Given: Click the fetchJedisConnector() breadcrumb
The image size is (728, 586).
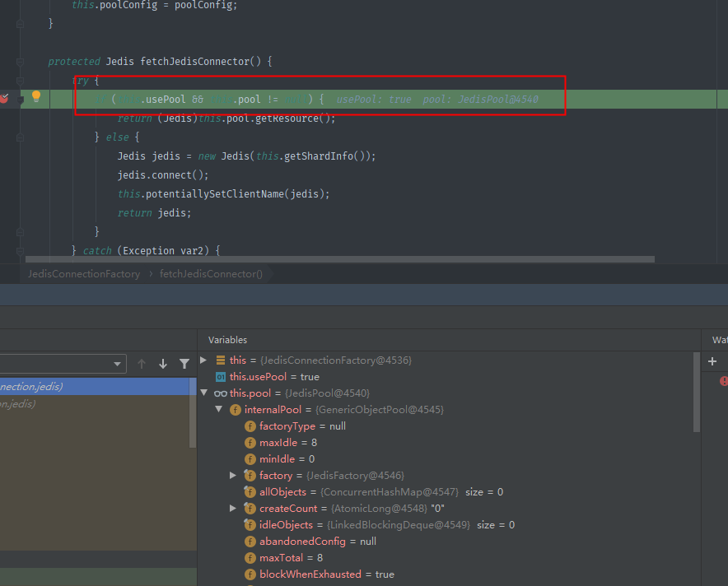Looking at the screenshot, I should [x=211, y=274].
